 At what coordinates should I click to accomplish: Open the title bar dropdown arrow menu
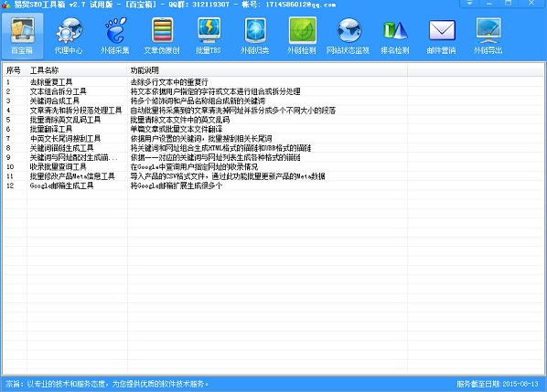click(469, 3)
